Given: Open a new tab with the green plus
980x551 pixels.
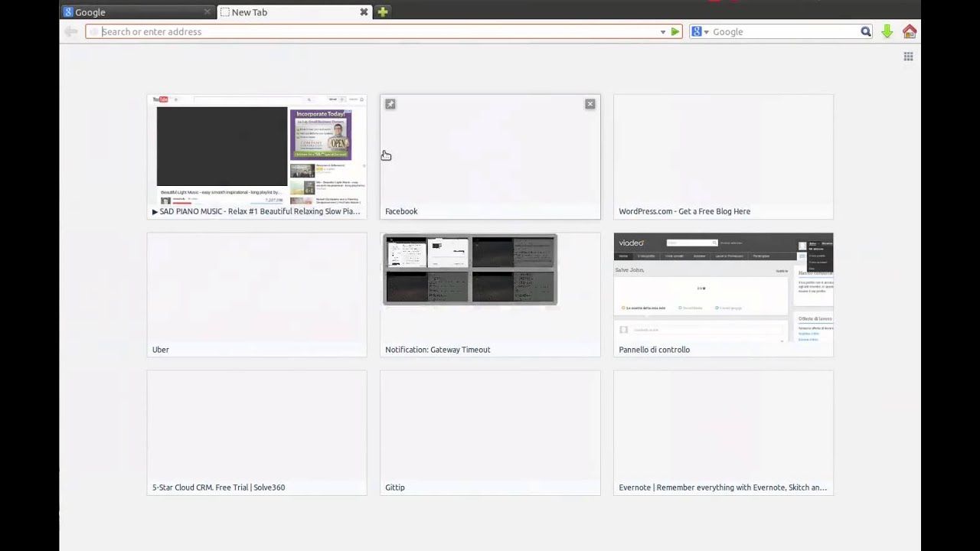Looking at the screenshot, I should [383, 12].
